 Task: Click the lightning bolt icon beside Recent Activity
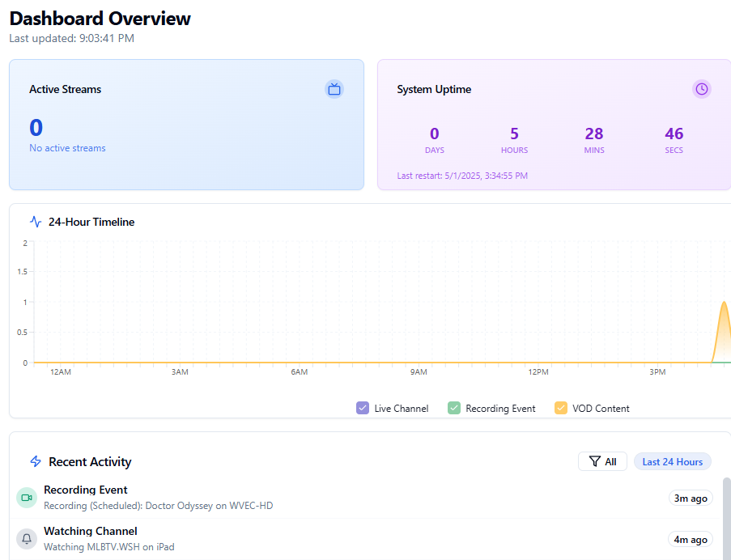(x=36, y=461)
